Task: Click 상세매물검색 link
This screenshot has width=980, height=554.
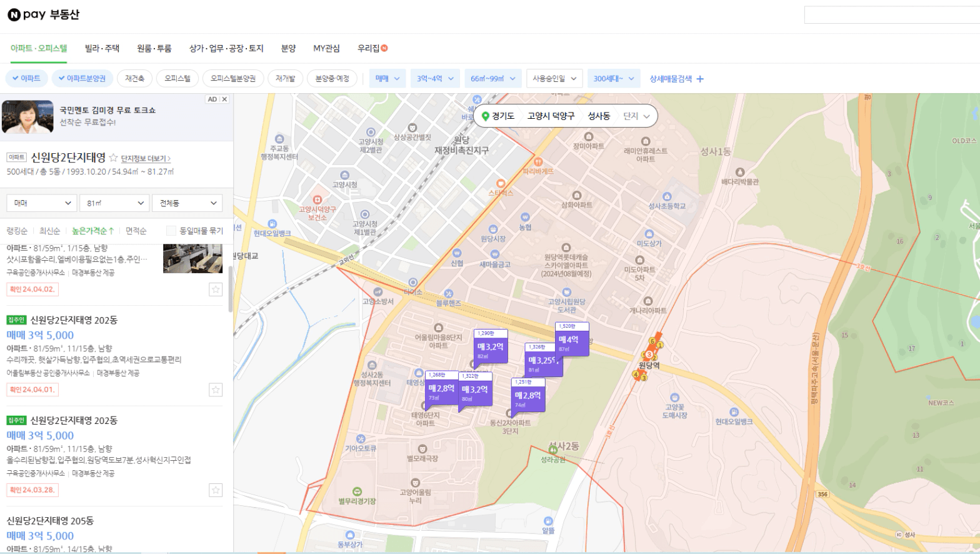Action: click(671, 79)
